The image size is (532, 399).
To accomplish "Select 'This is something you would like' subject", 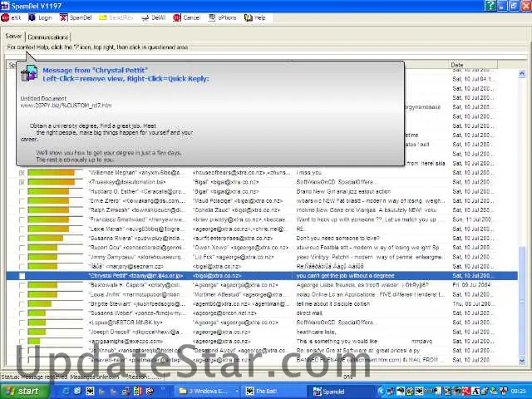I will point(337,341).
